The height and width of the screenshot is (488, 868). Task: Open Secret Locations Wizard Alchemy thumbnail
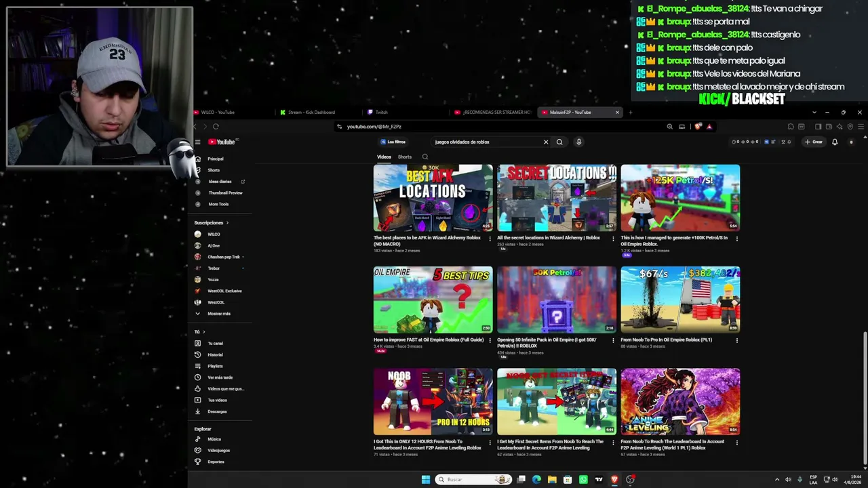557,198
